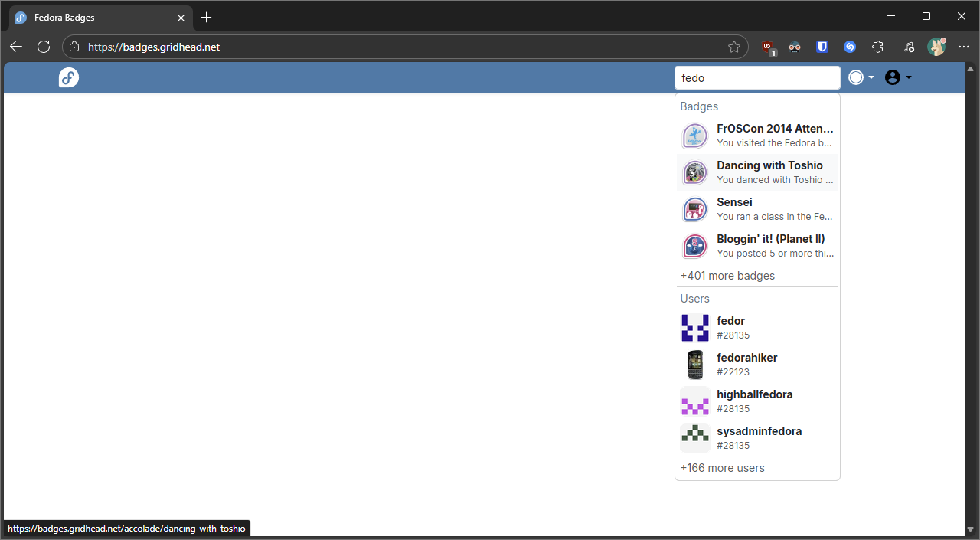Click the +166 more users link
Screen dimensions: 980x540
722,468
